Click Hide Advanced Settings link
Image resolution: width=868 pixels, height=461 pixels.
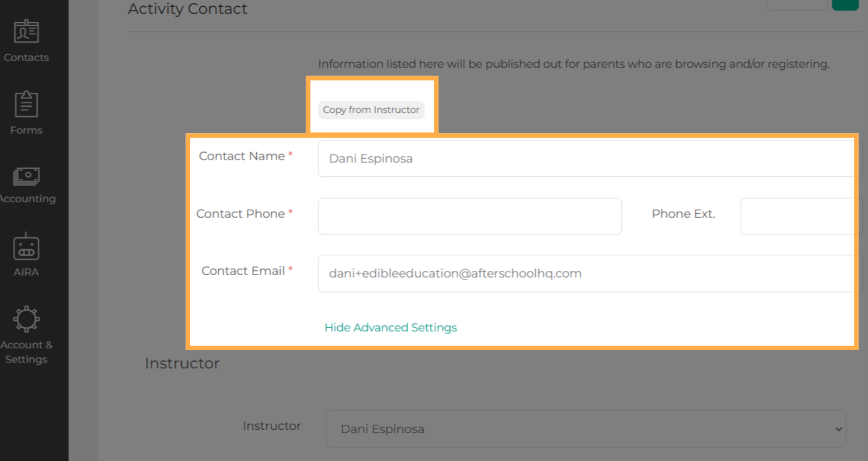point(391,327)
